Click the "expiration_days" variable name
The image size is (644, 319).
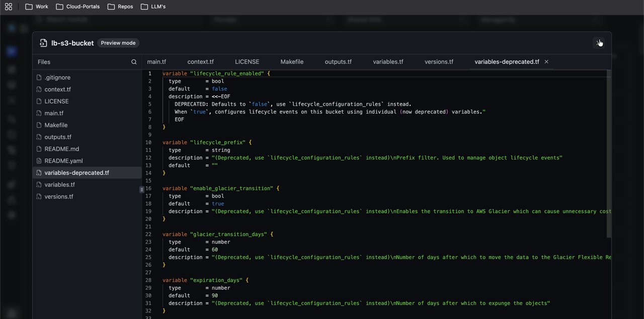[x=216, y=280]
